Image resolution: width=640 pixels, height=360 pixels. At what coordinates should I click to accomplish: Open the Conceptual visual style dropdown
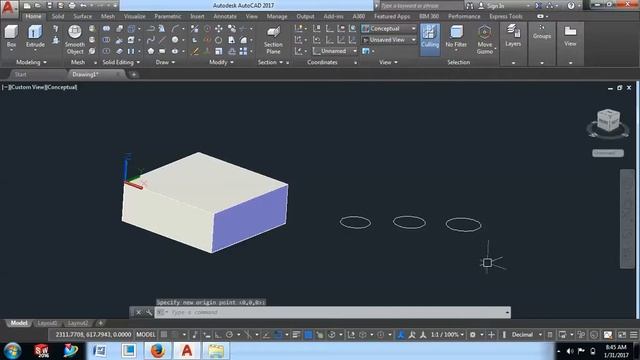[x=389, y=29]
